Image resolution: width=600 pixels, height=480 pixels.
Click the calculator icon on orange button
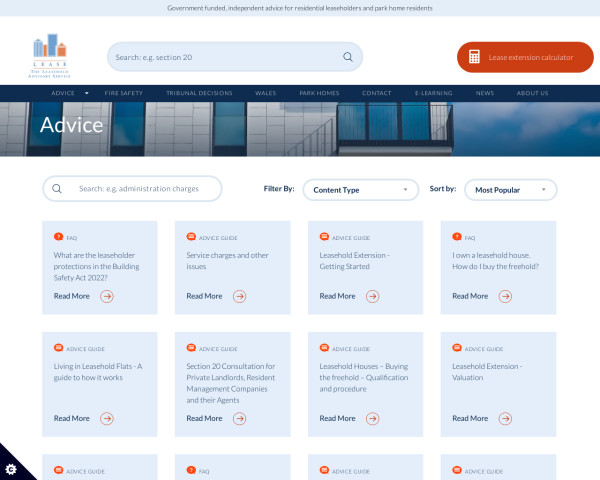tap(475, 58)
